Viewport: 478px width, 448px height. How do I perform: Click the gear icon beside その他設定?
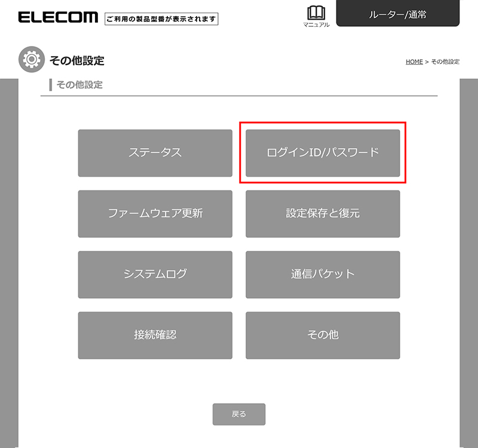(x=32, y=59)
